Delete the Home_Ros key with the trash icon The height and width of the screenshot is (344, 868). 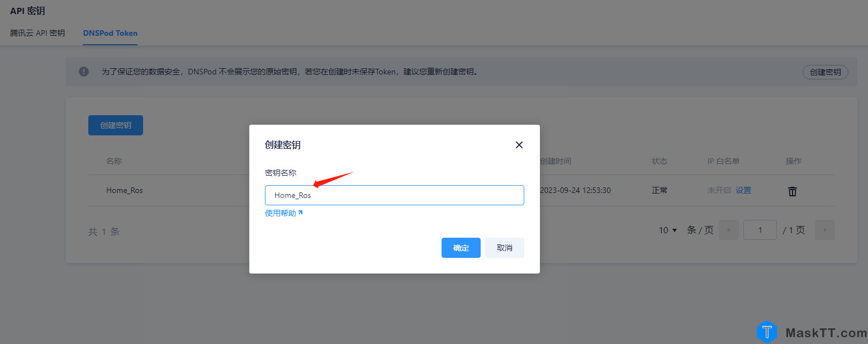[793, 191]
